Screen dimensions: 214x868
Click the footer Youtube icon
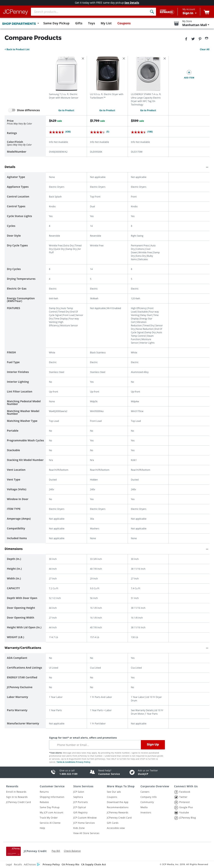176,812
